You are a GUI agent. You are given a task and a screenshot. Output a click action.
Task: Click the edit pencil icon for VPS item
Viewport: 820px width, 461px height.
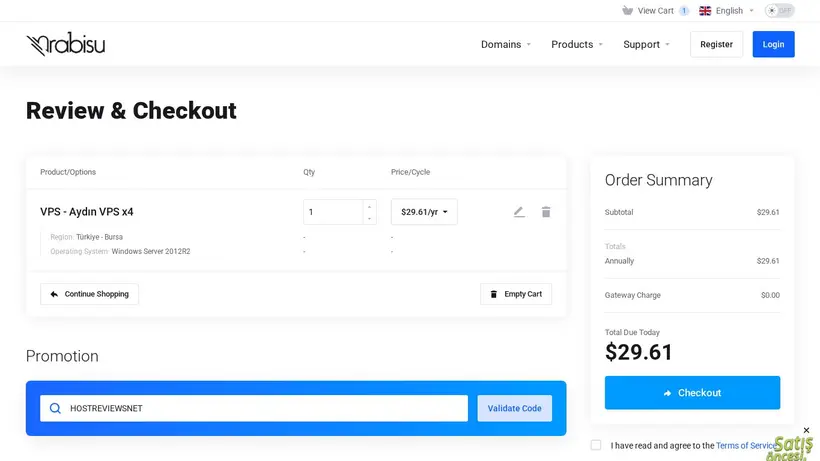519,212
